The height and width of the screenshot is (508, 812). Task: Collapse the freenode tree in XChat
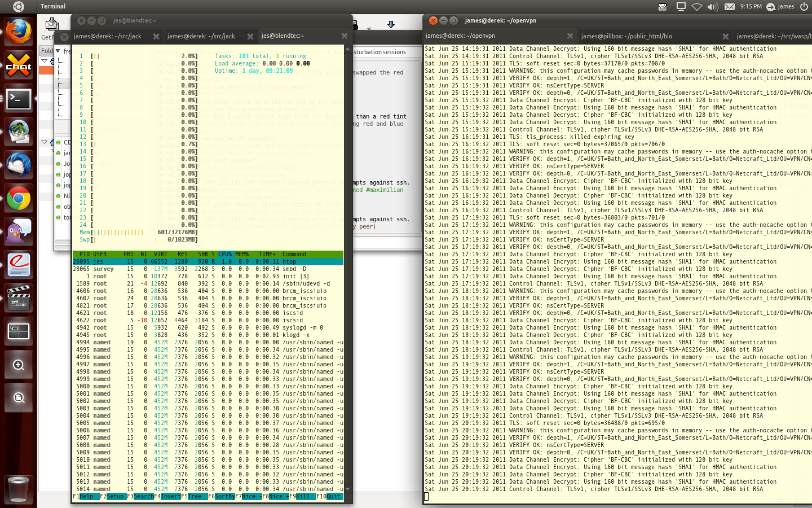58,51
